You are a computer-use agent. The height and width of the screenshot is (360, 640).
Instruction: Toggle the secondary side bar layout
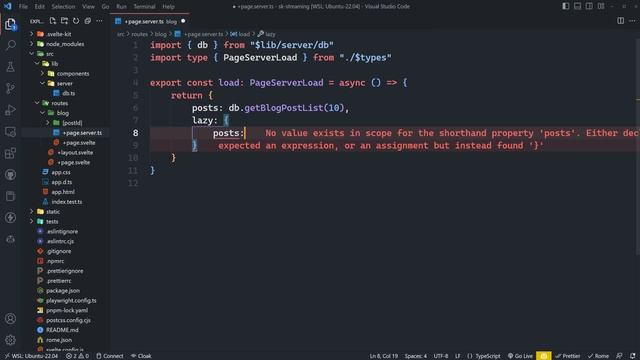pos(589,6)
